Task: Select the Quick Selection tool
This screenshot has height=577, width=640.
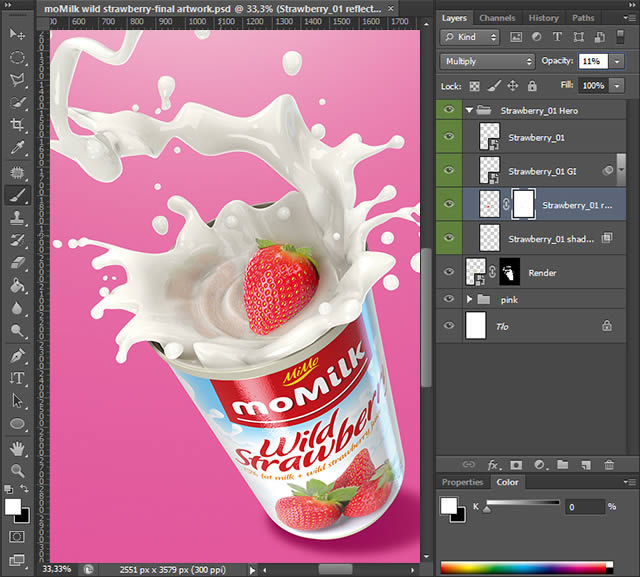Action: (x=17, y=102)
